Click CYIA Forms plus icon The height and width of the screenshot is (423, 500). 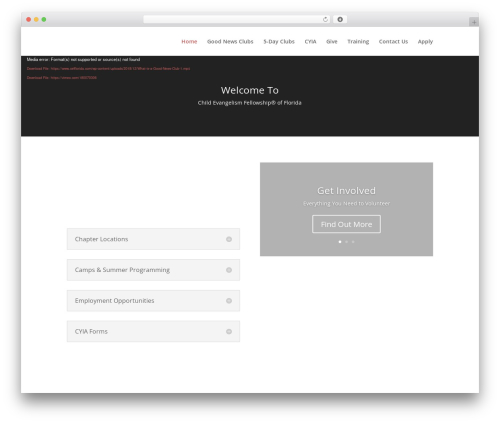[x=229, y=331]
